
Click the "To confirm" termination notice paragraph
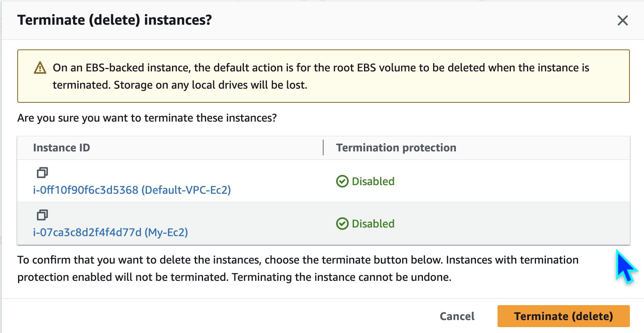click(x=298, y=268)
